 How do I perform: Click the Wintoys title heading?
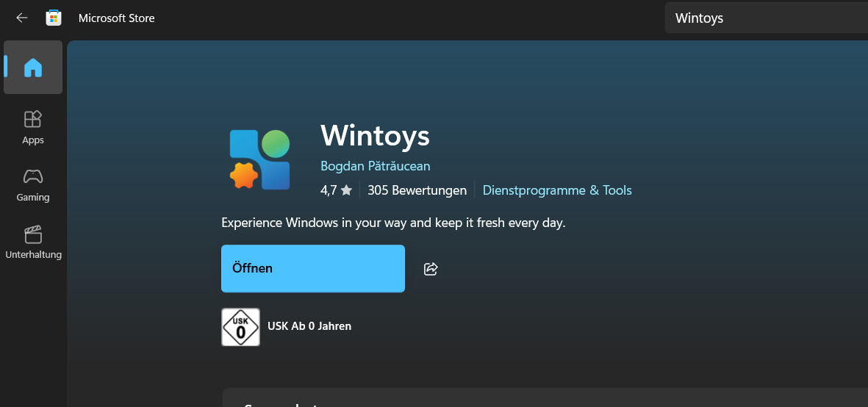[375, 135]
